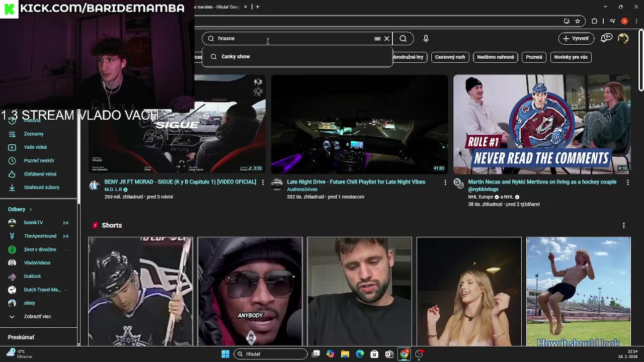Open the Chrome profile avatar

pos(624,21)
